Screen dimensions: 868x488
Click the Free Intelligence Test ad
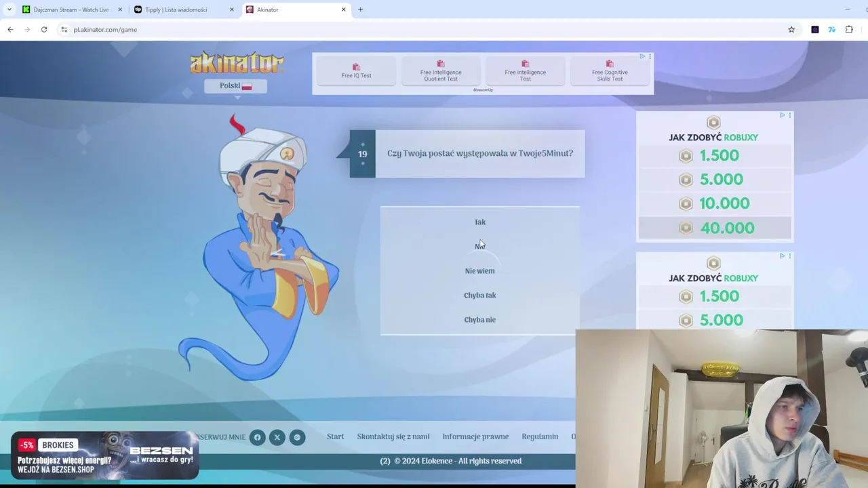(525, 71)
